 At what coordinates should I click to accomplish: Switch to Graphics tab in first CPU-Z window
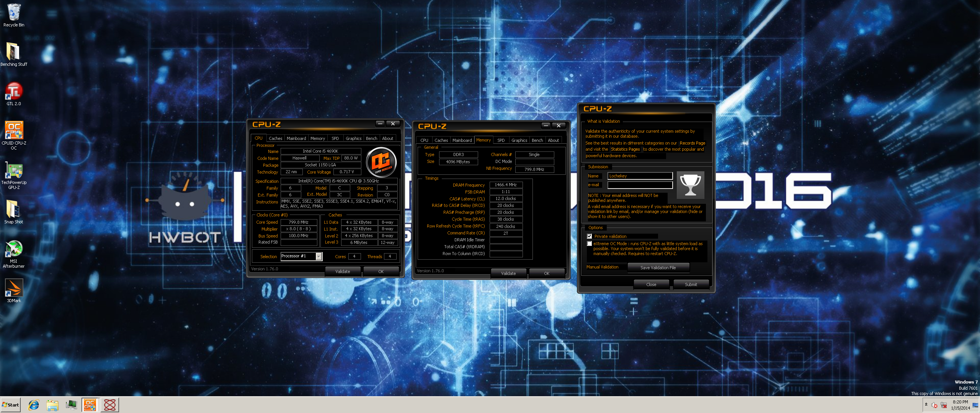pos(353,138)
